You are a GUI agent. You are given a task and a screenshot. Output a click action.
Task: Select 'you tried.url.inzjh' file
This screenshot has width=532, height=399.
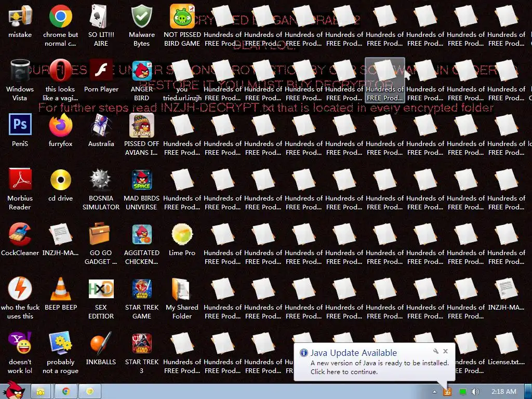182,71
